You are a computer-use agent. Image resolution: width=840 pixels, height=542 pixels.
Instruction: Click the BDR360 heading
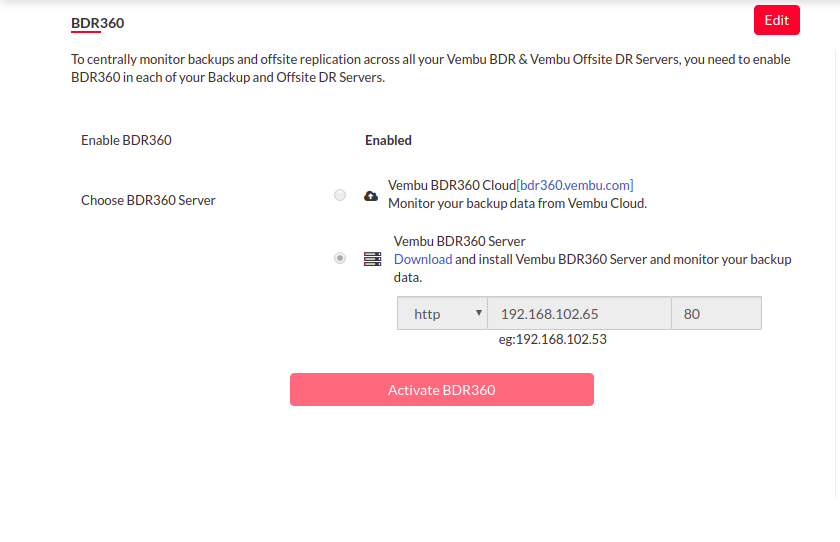click(98, 23)
